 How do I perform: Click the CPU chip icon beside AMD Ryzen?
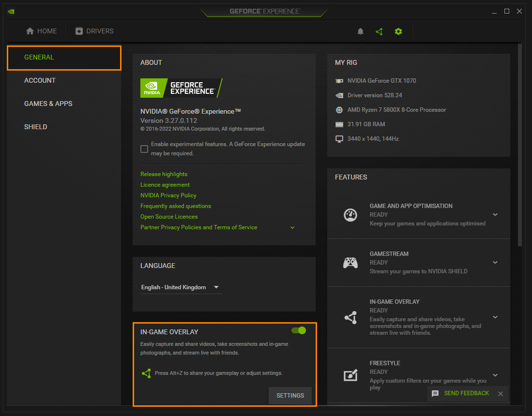pyautogui.click(x=339, y=110)
